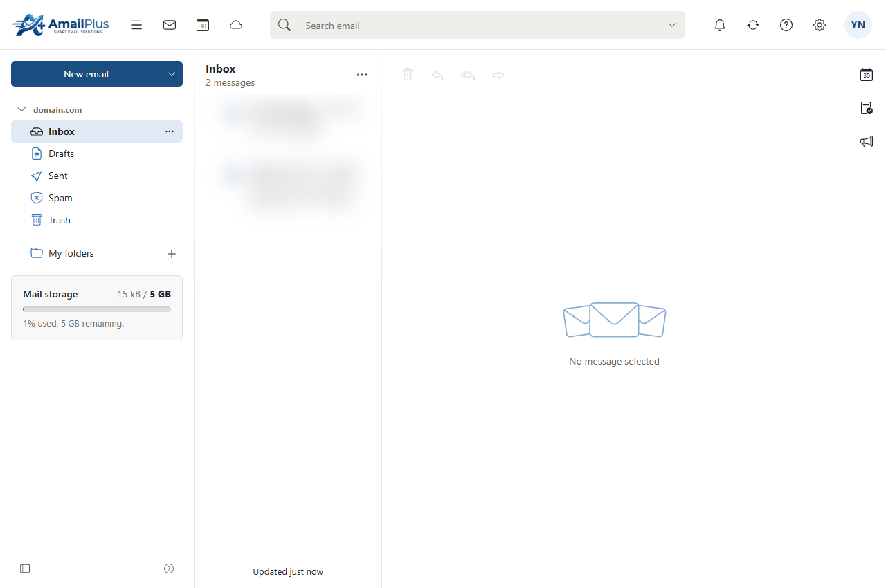
Task: Open notifications bell
Action: pyautogui.click(x=720, y=25)
